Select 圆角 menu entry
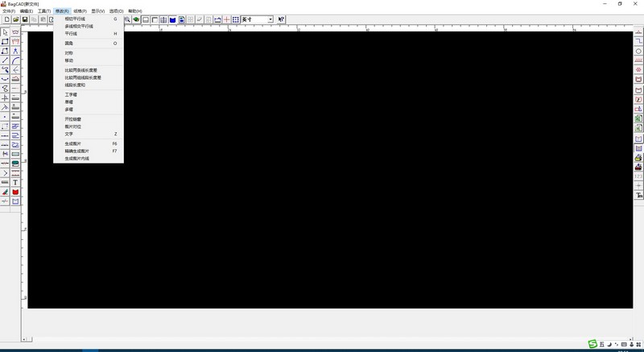 pos(68,43)
